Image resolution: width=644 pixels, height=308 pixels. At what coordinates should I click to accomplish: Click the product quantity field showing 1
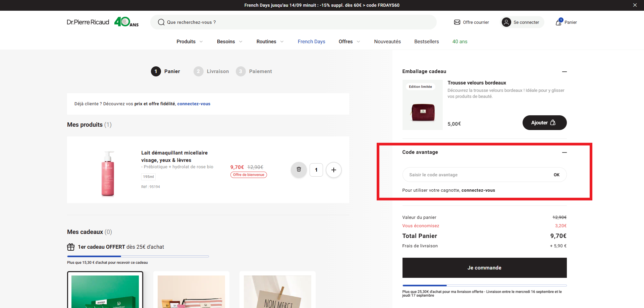tap(316, 170)
